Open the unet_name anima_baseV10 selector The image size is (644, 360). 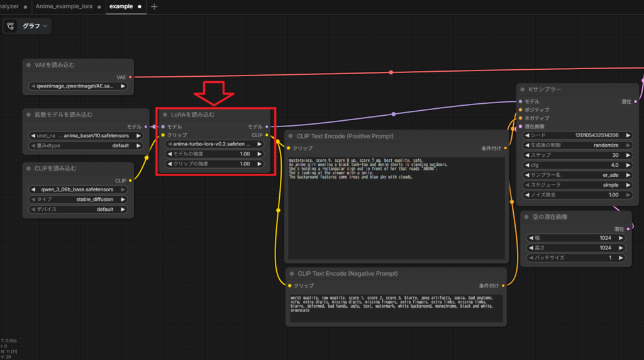[x=86, y=135]
